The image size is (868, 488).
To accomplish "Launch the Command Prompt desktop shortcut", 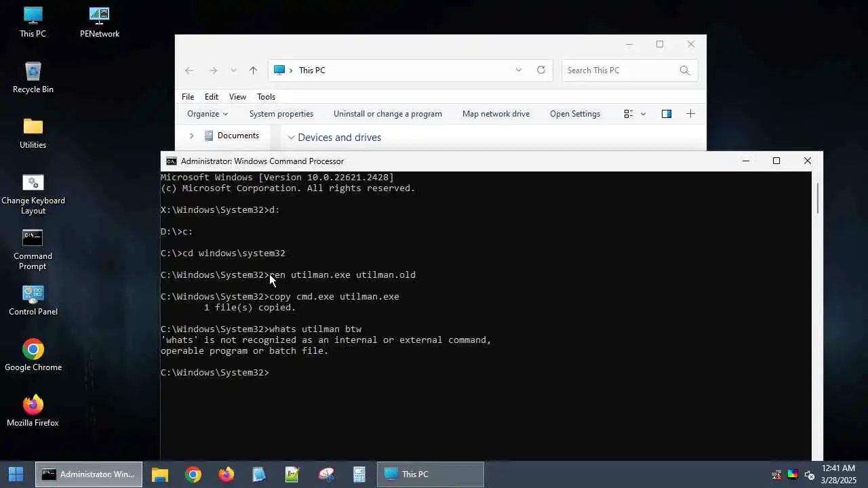I will (x=33, y=249).
